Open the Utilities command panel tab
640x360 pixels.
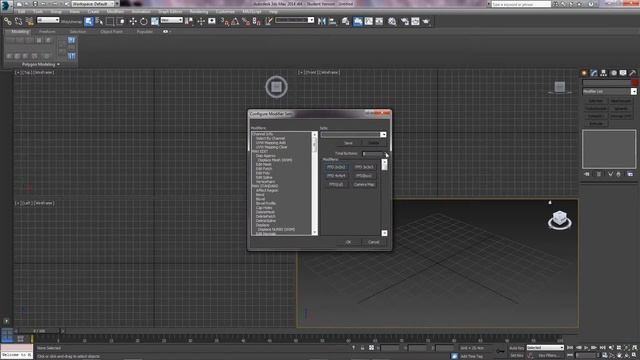click(x=632, y=73)
